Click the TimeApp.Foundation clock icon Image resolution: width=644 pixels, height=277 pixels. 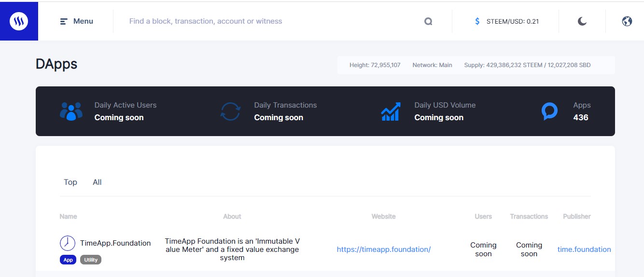click(x=68, y=243)
